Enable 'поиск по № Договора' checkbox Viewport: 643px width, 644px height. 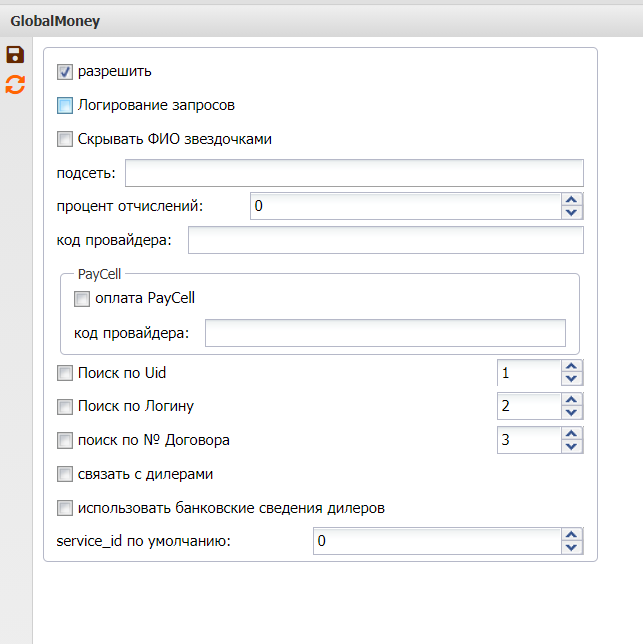tap(66, 440)
